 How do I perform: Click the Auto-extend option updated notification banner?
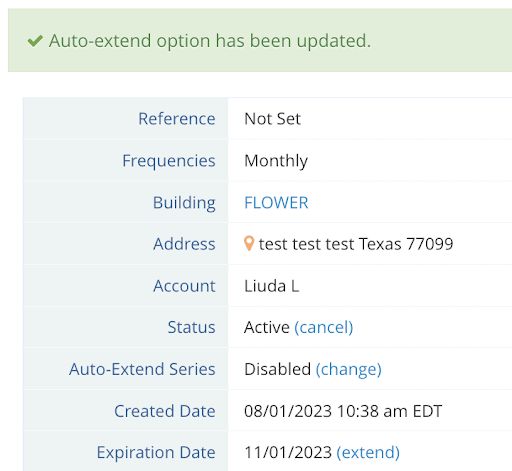260,40
